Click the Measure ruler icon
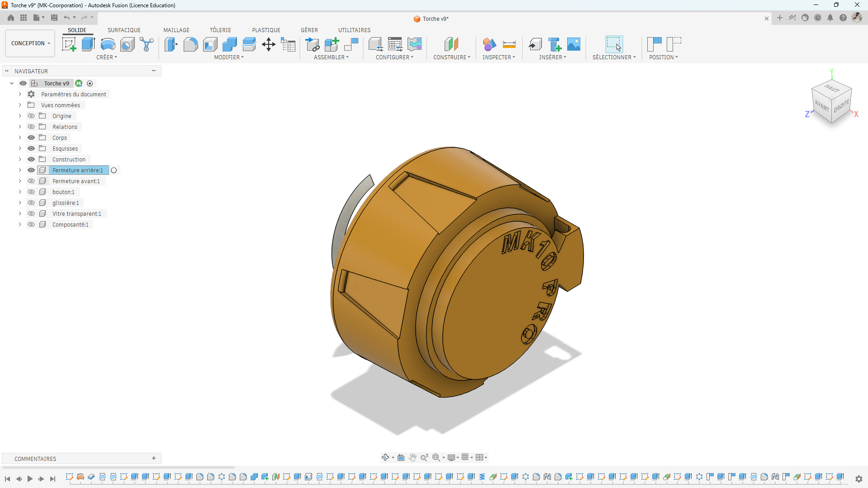868x488 pixels. point(509,44)
